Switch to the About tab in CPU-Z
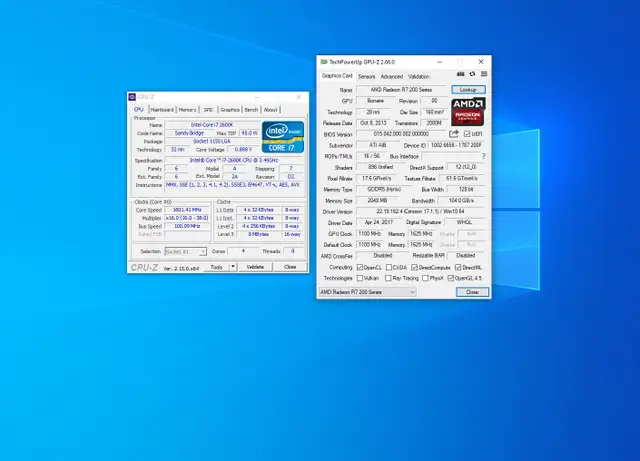640x461 pixels. (270, 110)
